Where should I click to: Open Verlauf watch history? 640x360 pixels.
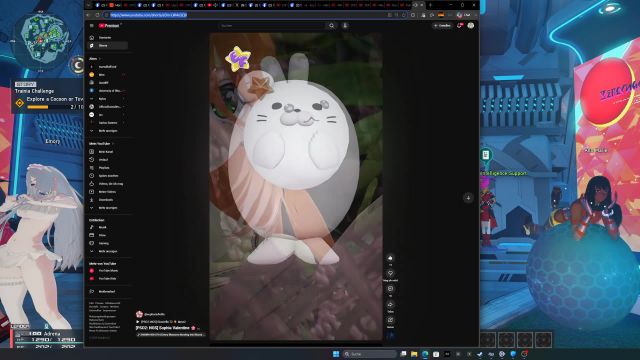pos(108,160)
